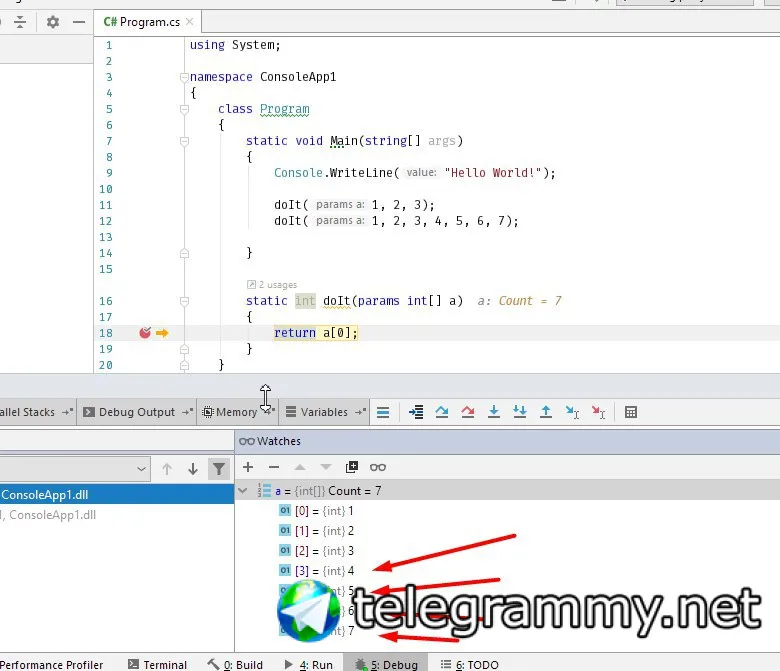Click the 'a: Count = 7' inline value
The height and width of the screenshot is (671, 780).
520,301
